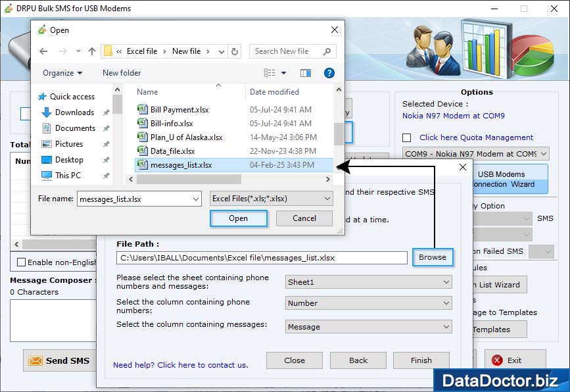Select Data_file.xlsx file icon
Viewport: 570px width, 392px height.
(142, 151)
